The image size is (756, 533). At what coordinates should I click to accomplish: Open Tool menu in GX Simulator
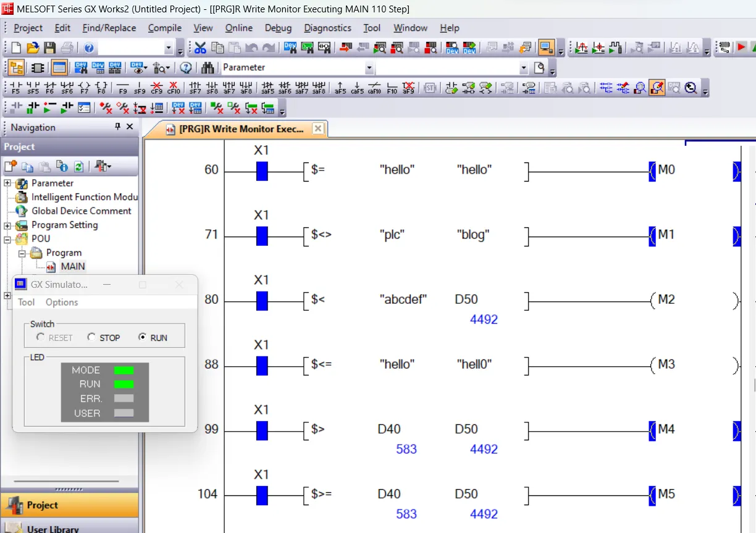pyautogui.click(x=26, y=302)
